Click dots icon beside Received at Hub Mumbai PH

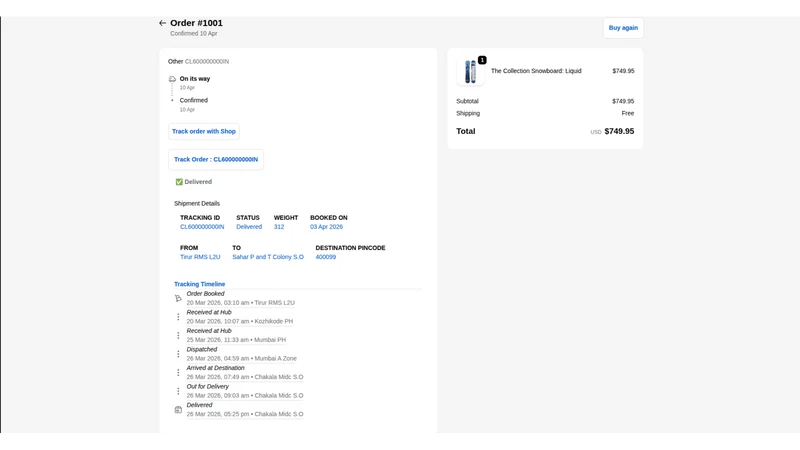click(178, 335)
